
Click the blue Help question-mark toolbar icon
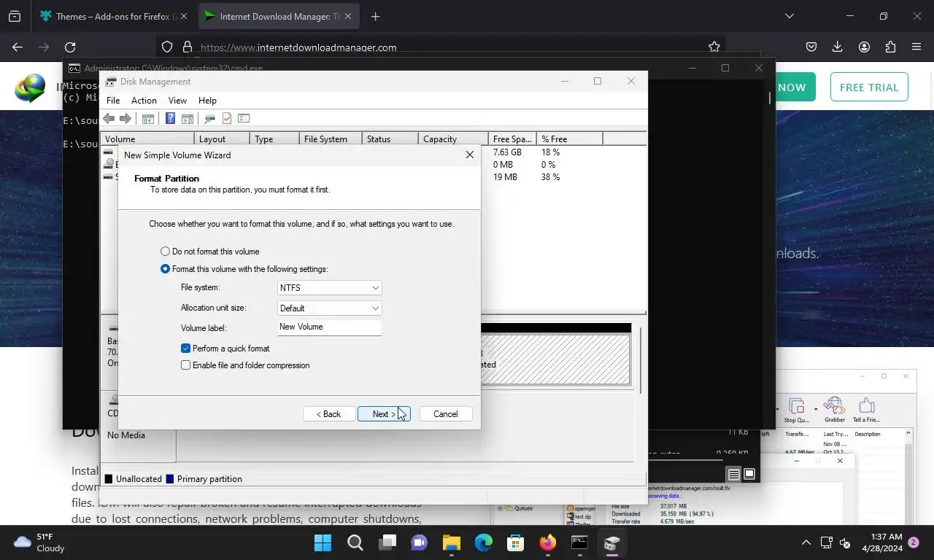pyautogui.click(x=170, y=118)
